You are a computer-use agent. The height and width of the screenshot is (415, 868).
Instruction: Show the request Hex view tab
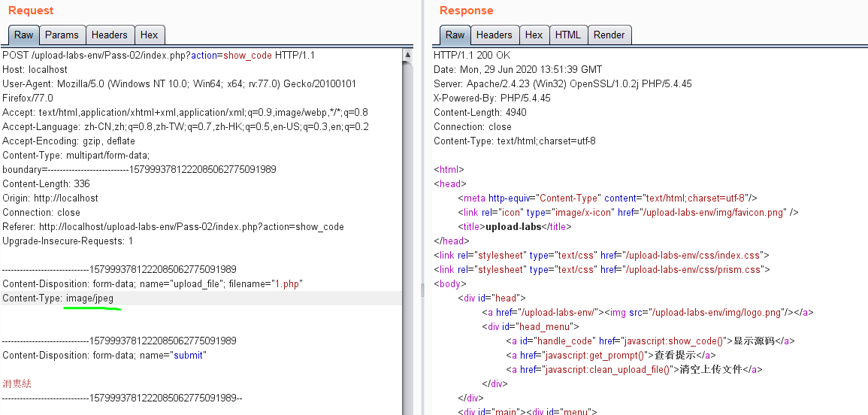[150, 35]
